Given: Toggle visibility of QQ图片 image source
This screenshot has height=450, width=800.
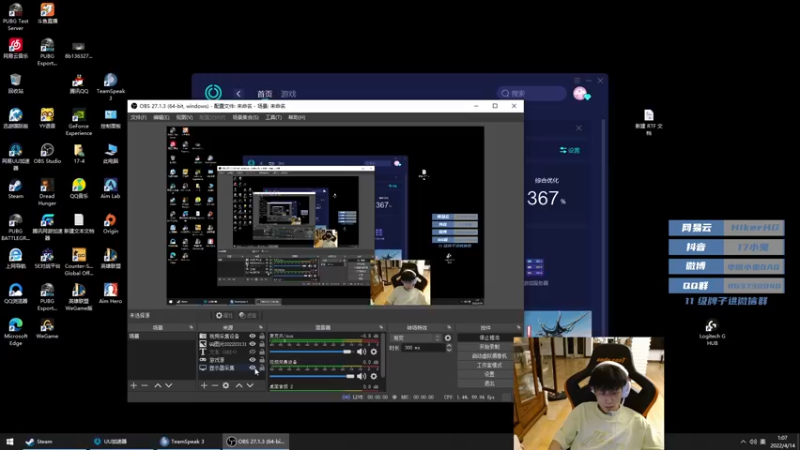Looking at the screenshot, I should (x=252, y=344).
